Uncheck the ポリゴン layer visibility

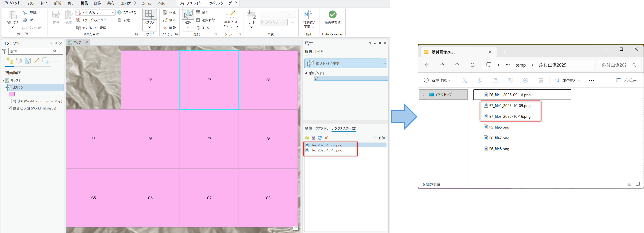tap(10, 87)
